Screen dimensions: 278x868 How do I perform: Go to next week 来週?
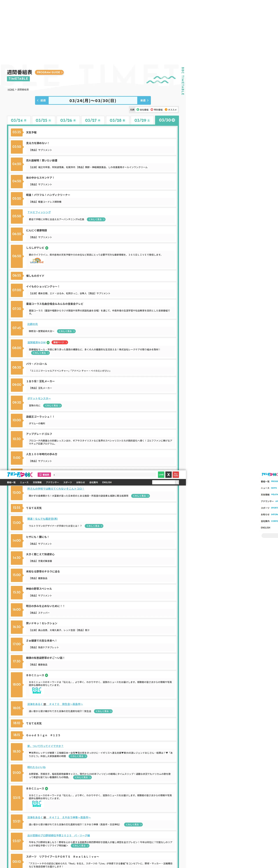coord(144,100)
